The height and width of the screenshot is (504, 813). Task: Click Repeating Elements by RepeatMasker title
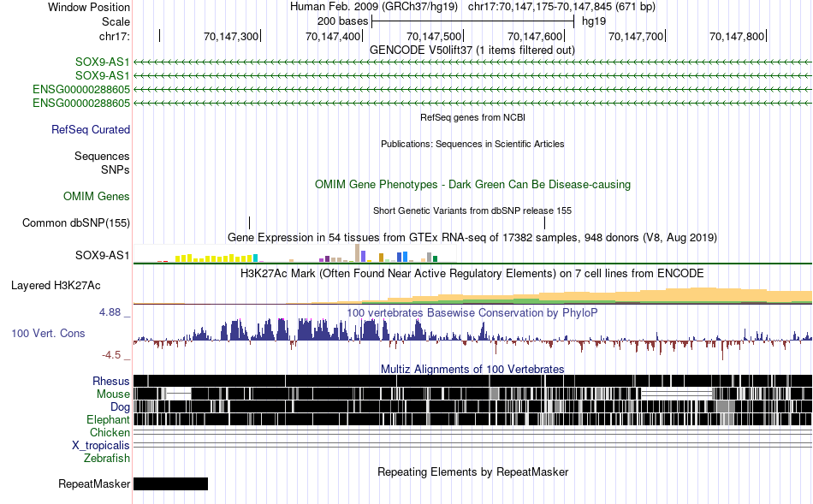click(472, 471)
